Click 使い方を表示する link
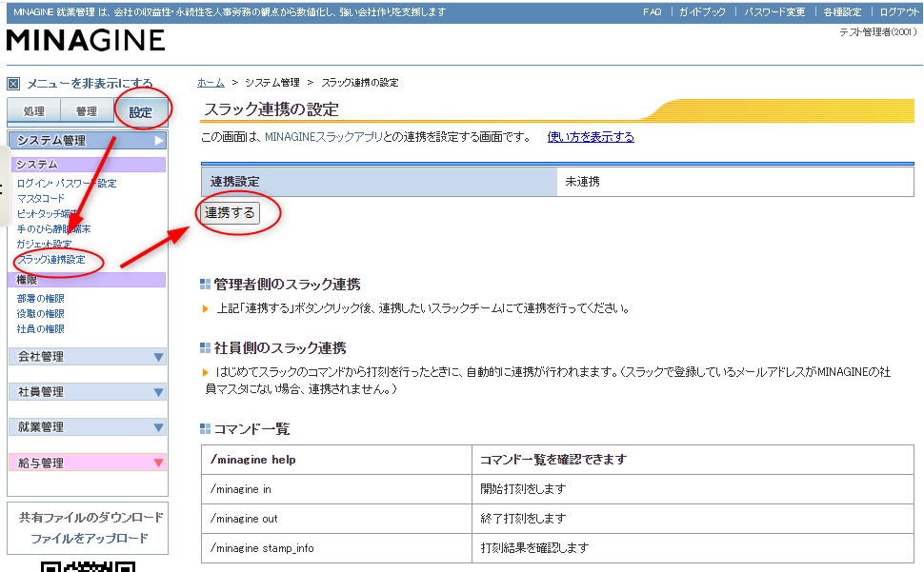This screenshot has width=924, height=572. 591,137
